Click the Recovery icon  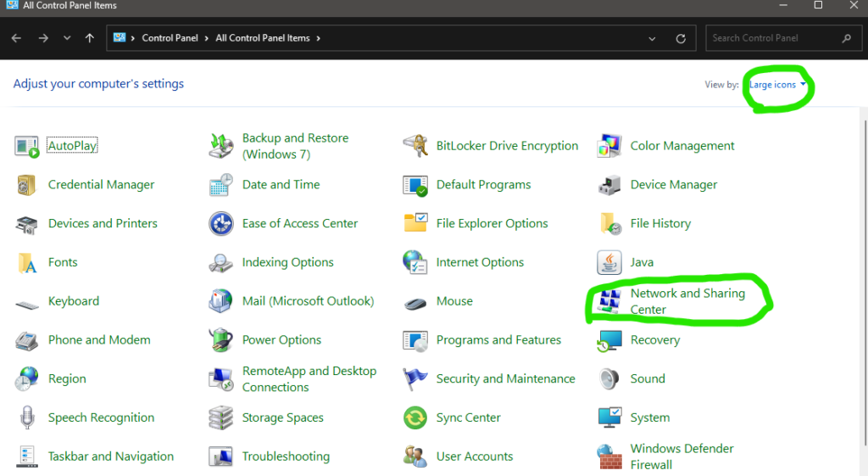(609, 341)
